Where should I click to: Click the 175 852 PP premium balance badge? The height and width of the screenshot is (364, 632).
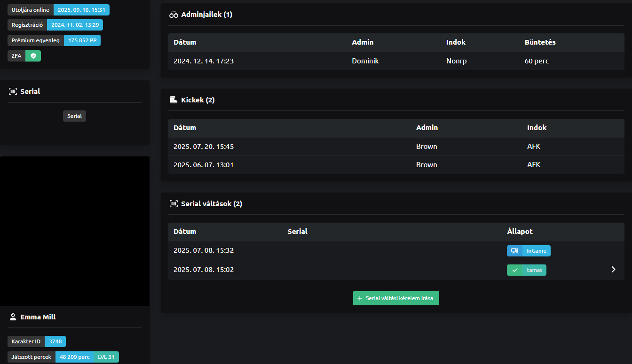click(82, 40)
